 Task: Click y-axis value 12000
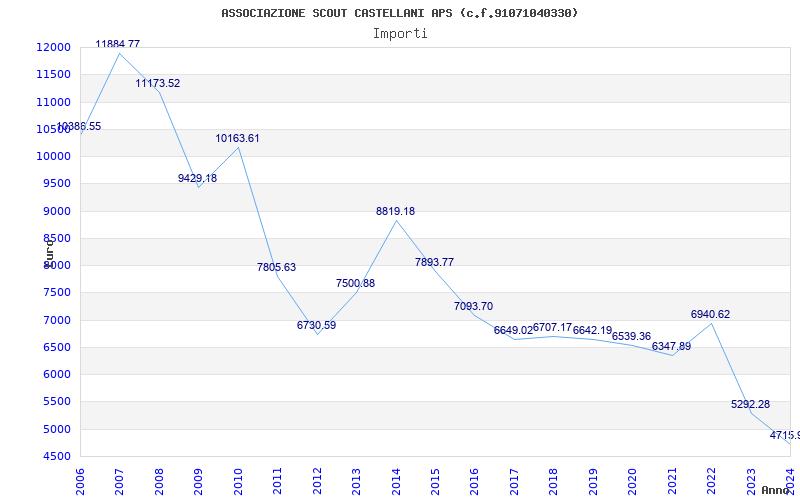(x=54, y=47)
